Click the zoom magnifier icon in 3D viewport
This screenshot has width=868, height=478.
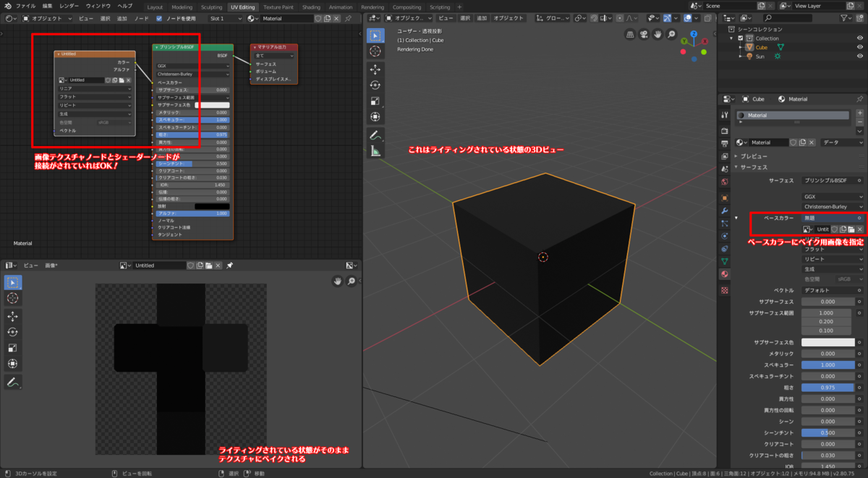[672, 34]
